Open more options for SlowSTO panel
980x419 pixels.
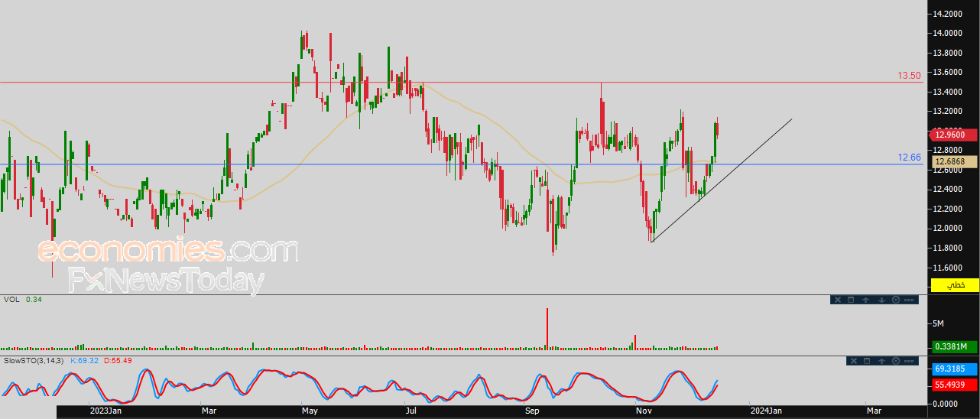click(x=909, y=361)
